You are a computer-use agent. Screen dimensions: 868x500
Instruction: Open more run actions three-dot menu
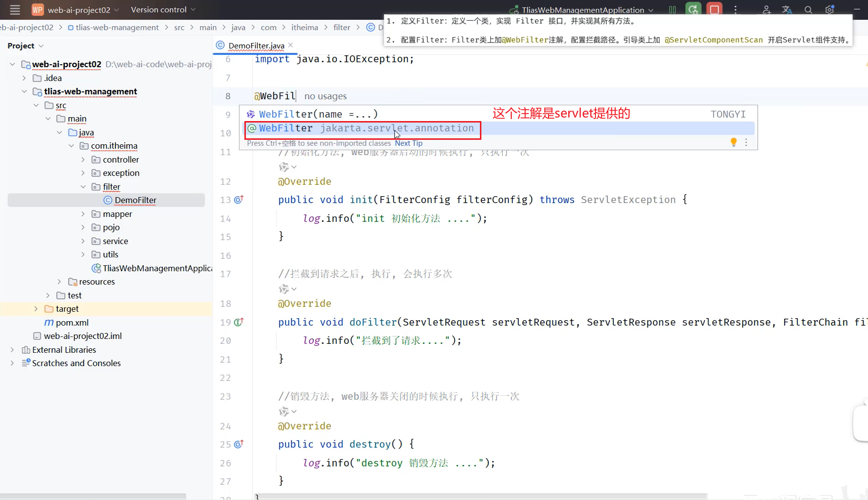tap(735, 9)
